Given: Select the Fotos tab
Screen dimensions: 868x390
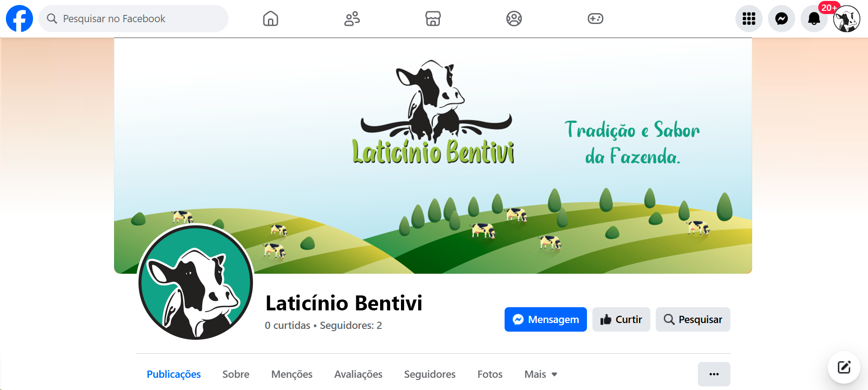Looking at the screenshot, I should click(x=490, y=374).
